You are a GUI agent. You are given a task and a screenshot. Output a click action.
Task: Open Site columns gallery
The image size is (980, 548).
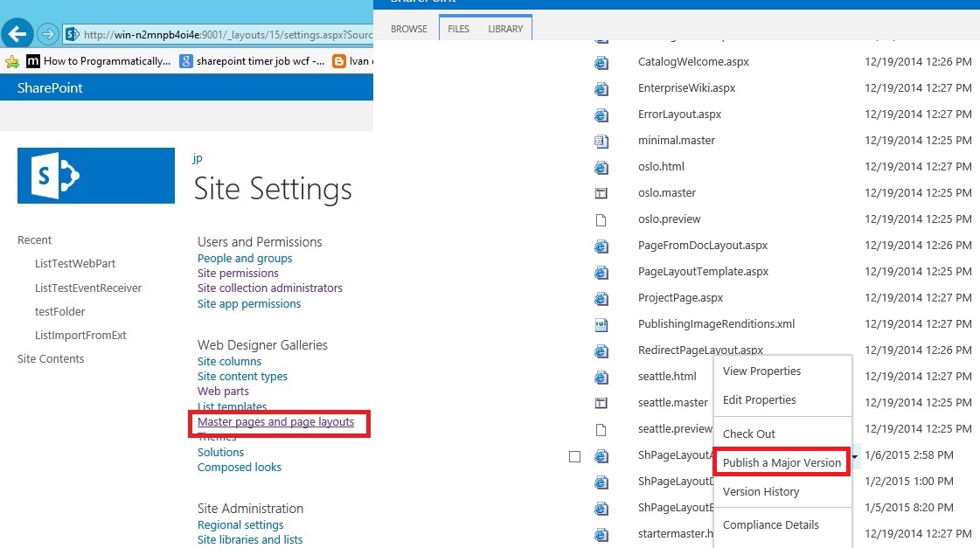(x=229, y=362)
